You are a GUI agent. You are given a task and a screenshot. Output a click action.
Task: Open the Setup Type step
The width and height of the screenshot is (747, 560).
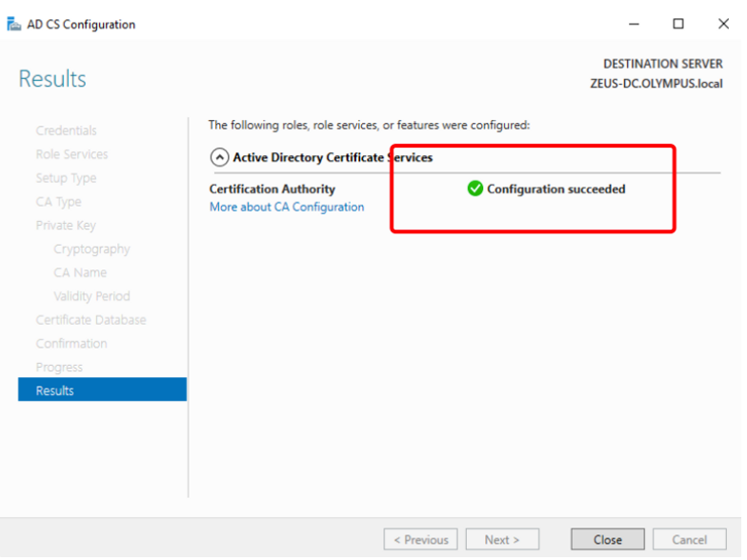pyautogui.click(x=66, y=178)
